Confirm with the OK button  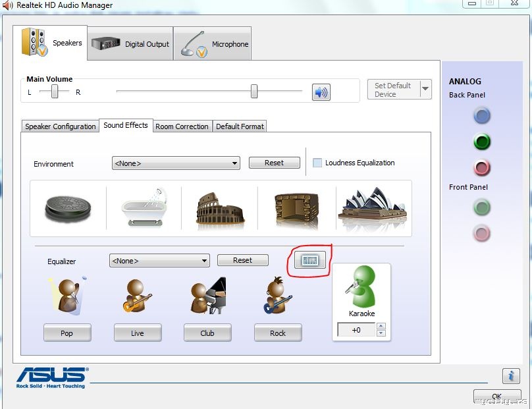point(496,396)
